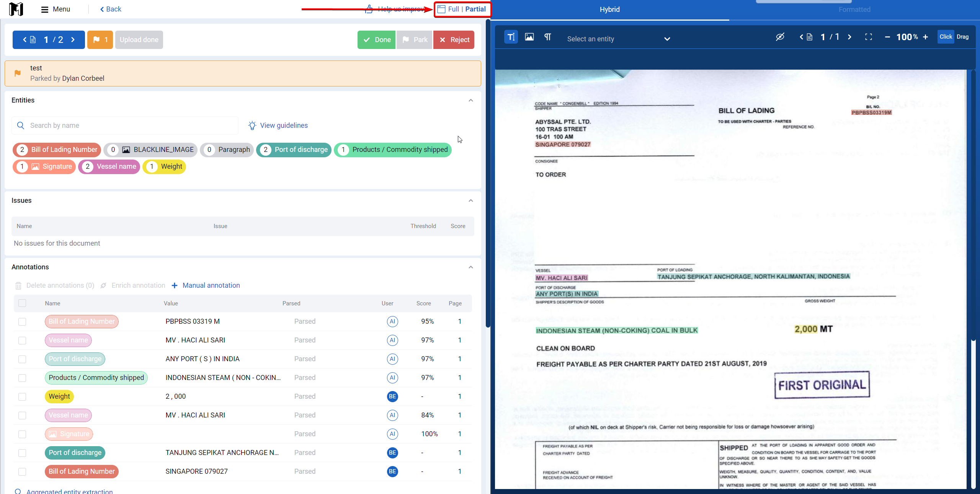The height and width of the screenshot is (494, 980).
Task: Click the Reject button
Action: [454, 40]
